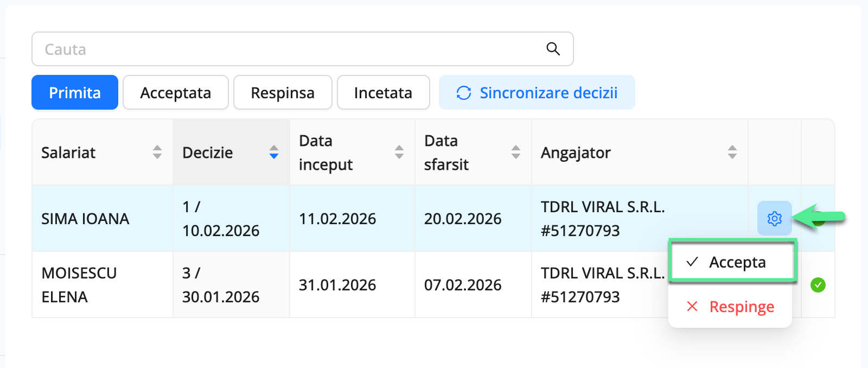This screenshot has width=868, height=368.
Task: Select the Primita filter tab
Action: pos(75,93)
